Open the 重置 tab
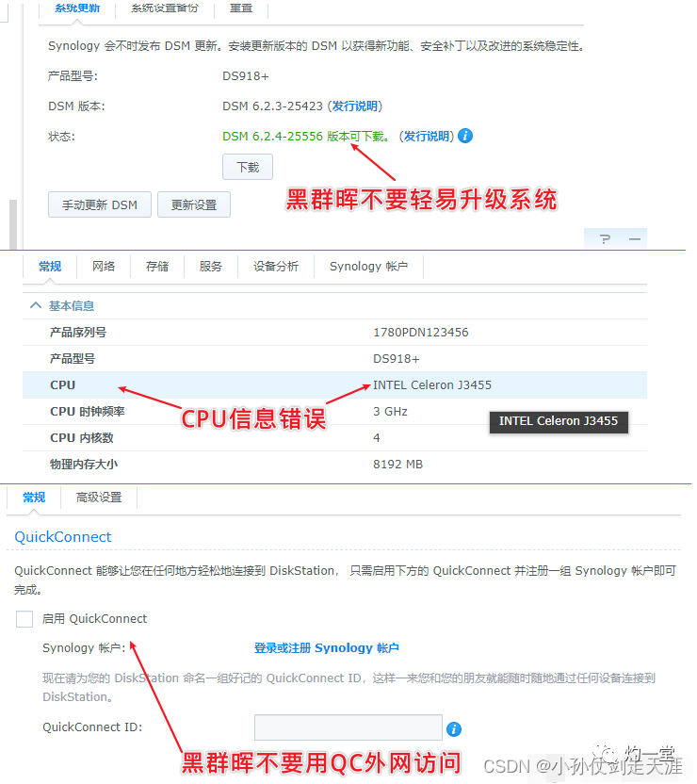Image resolution: width=697 pixels, height=784 pixels. (x=241, y=8)
